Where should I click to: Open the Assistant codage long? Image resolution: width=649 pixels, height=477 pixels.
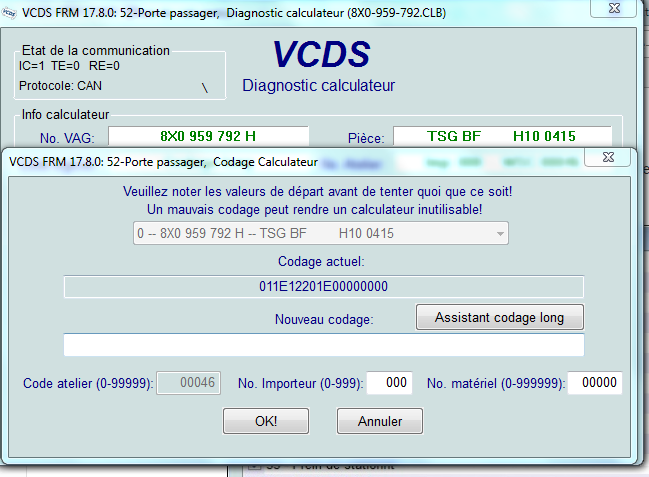(499, 317)
